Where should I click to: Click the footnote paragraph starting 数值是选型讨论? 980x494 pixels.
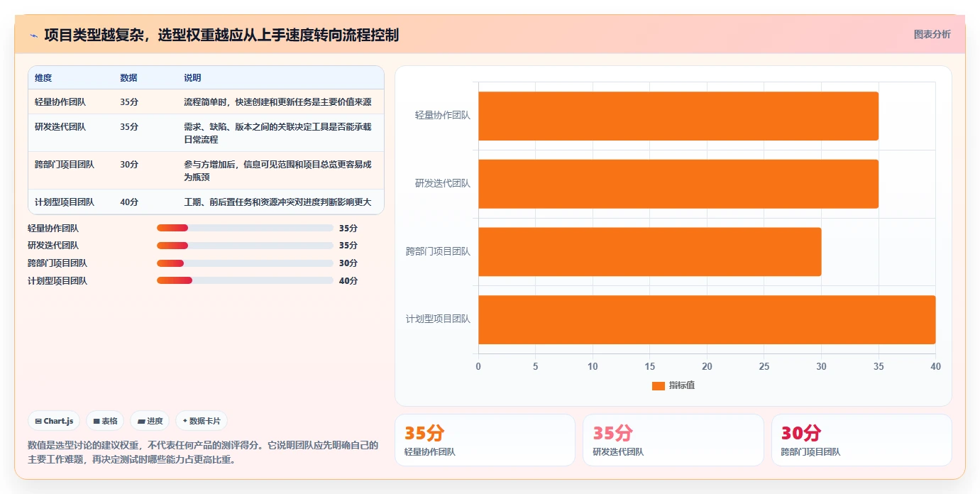coord(203,452)
